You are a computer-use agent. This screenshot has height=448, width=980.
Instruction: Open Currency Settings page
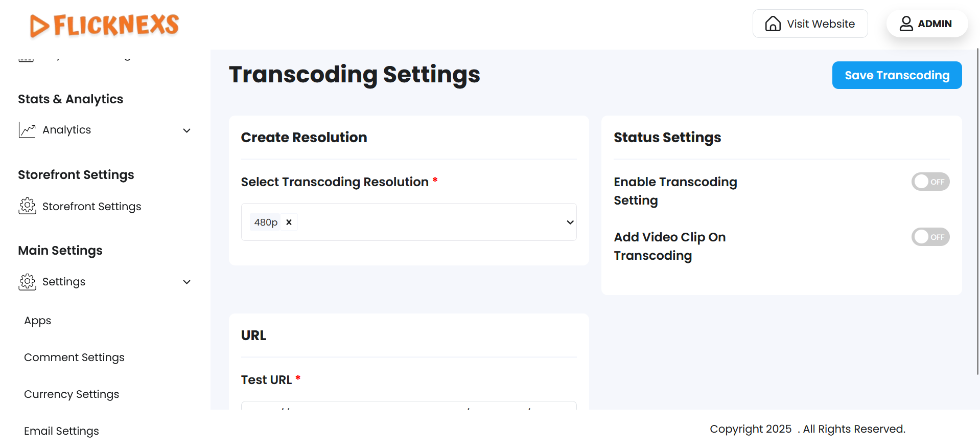72,394
